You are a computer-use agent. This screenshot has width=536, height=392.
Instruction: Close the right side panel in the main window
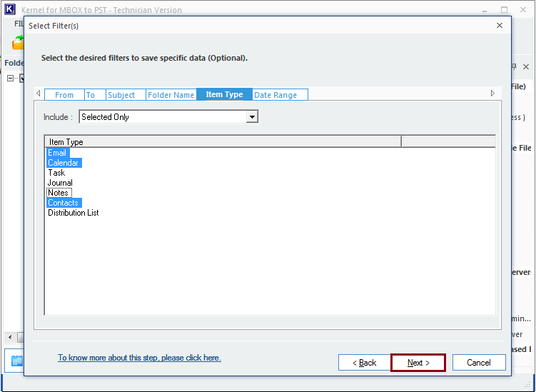click(x=526, y=66)
